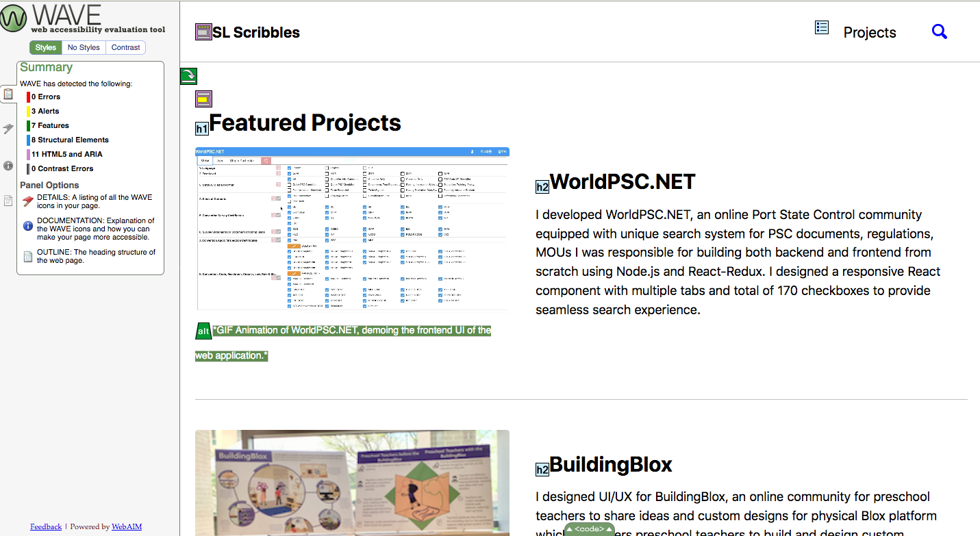Switch to the No Styles tab
The width and height of the screenshot is (980, 536).
[84, 47]
